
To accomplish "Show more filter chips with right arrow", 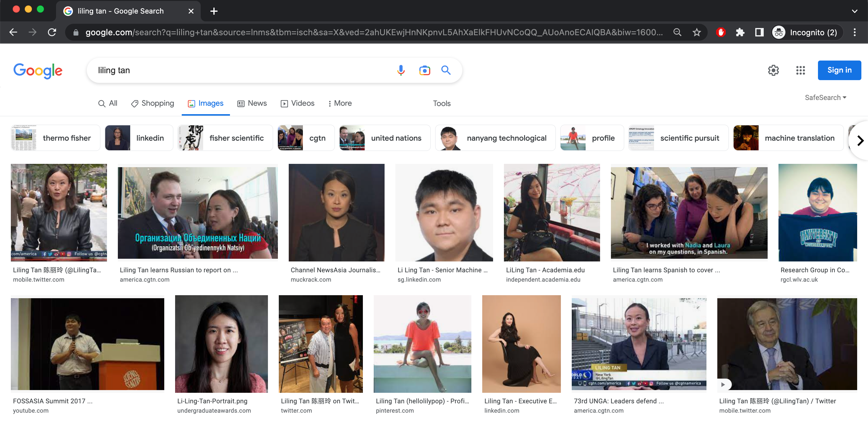I will tap(860, 140).
